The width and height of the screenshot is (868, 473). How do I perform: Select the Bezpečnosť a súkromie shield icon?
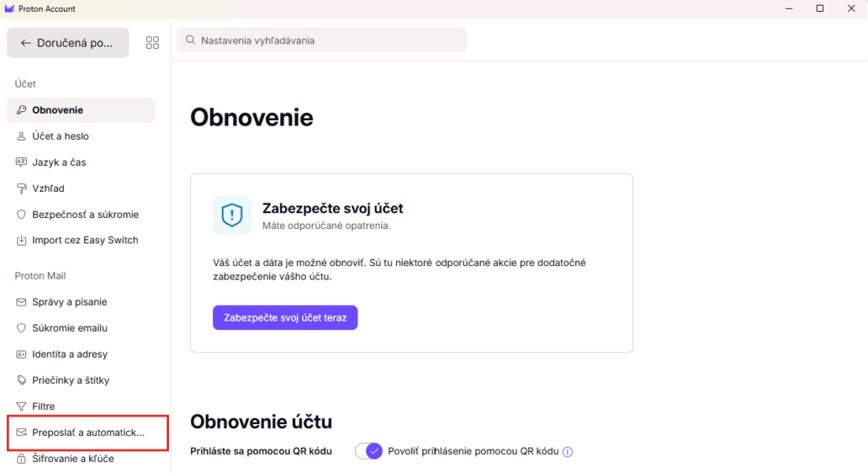(21, 214)
